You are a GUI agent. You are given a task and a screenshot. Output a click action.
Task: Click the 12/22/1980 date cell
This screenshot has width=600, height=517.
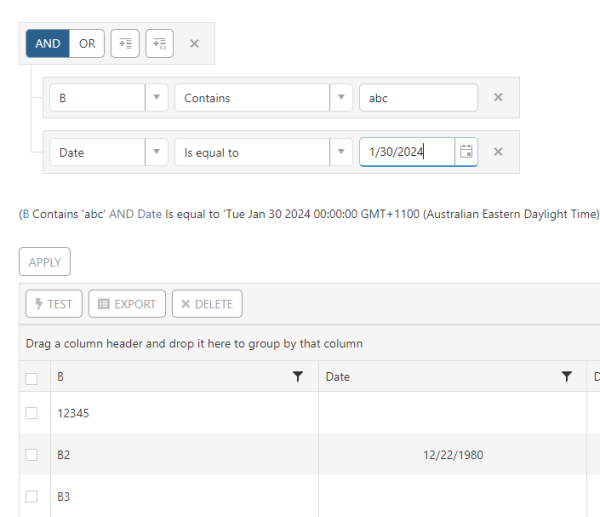point(453,455)
